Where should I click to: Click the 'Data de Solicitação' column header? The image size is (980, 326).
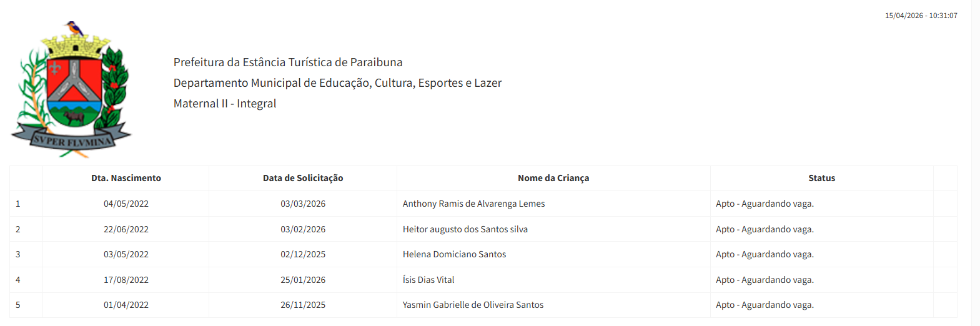tap(303, 178)
